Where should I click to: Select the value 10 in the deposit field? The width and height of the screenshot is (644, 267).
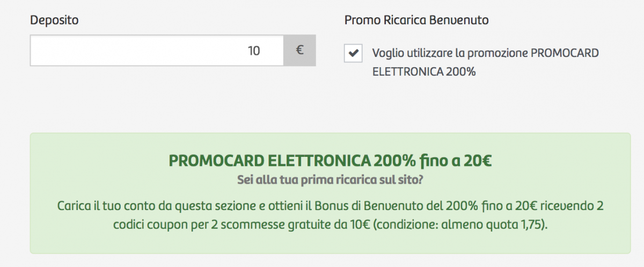[254, 51]
